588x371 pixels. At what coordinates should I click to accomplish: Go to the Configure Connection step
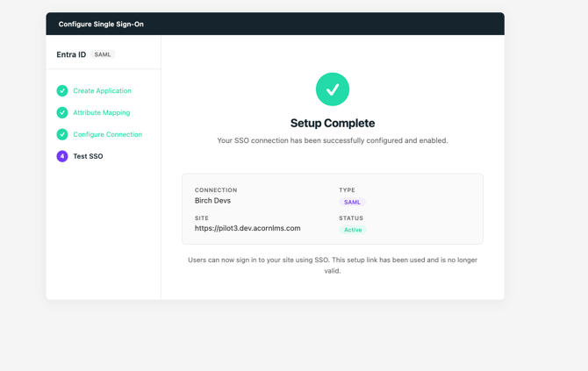(108, 134)
